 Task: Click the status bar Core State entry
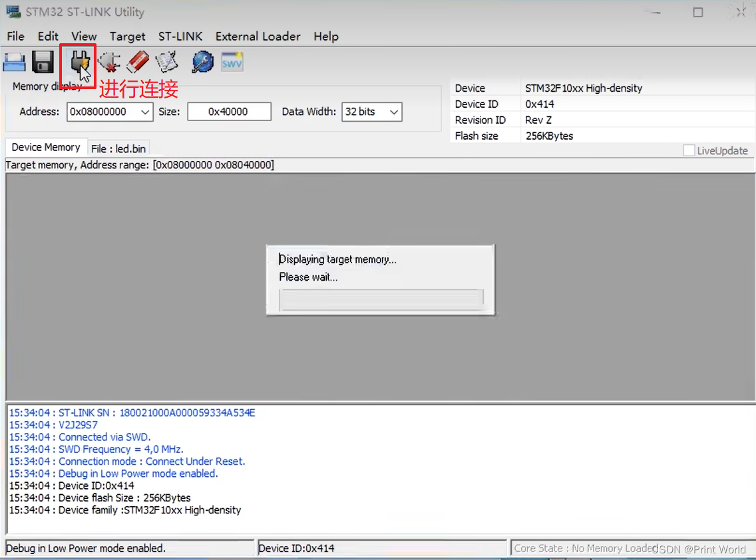pos(632,548)
